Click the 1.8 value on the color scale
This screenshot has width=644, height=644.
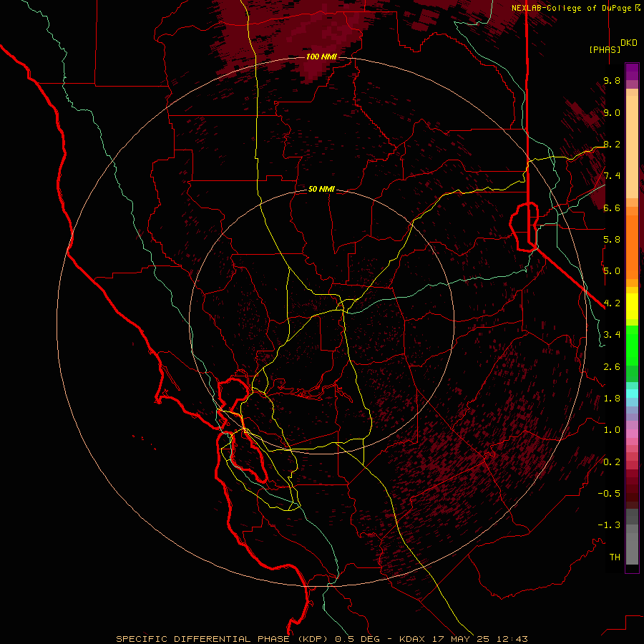pos(612,399)
